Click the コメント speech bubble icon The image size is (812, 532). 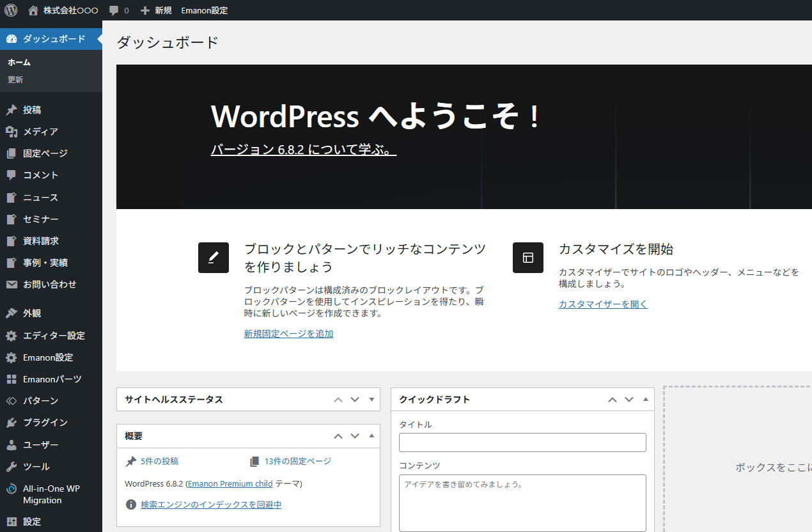coord(12,175)
